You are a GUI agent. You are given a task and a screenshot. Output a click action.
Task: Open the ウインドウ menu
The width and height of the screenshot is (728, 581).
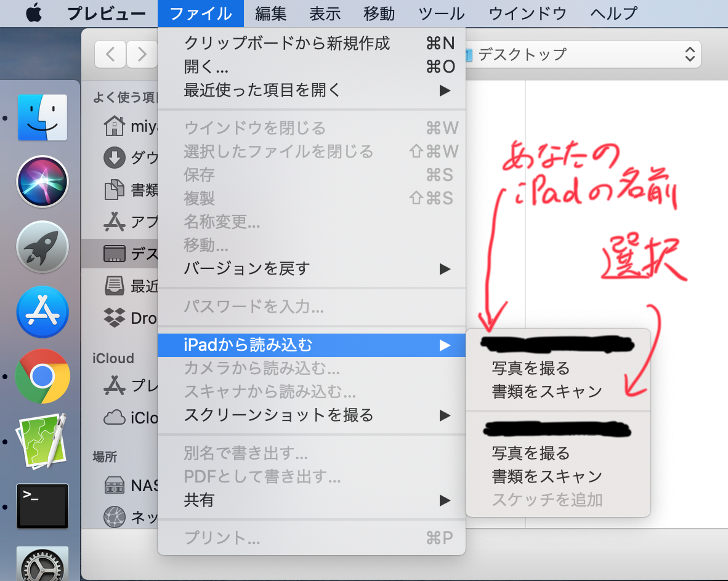[528, 14]
